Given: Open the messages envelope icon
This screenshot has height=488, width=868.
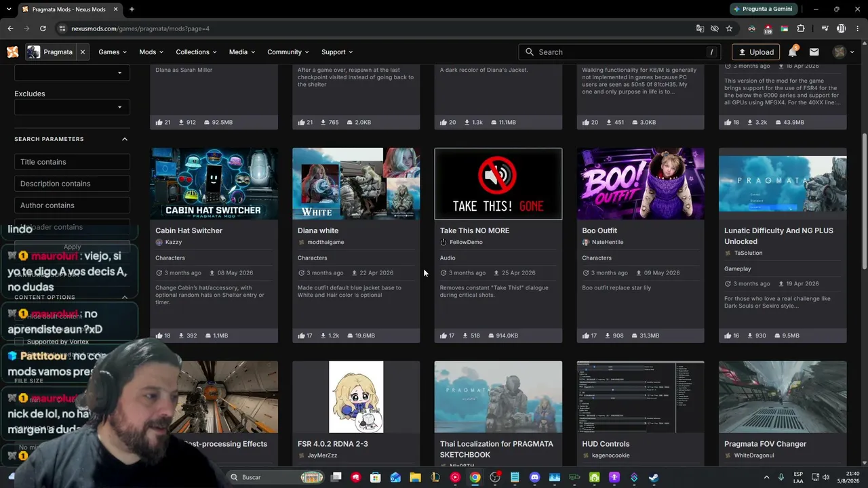Looking at the screenshot, I should (814, 52).
